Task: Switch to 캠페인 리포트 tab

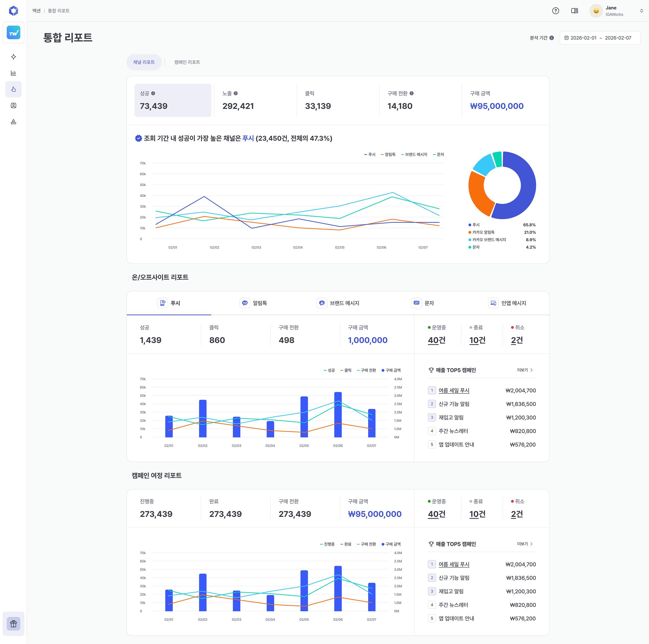Action: click(187, 62)
